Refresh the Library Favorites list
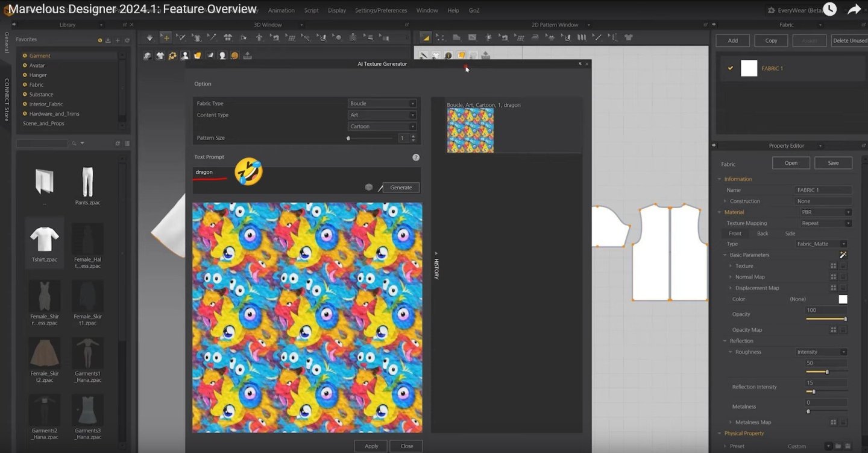The height and width of the screenshot is (453, 868). pyautogui.click(x=127, y=40)
